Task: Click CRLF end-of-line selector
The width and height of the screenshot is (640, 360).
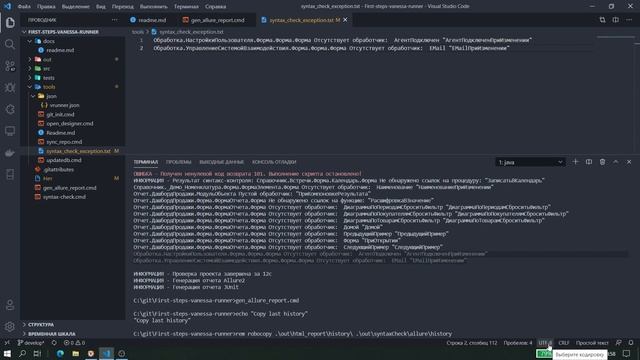Action: (564, 343)
